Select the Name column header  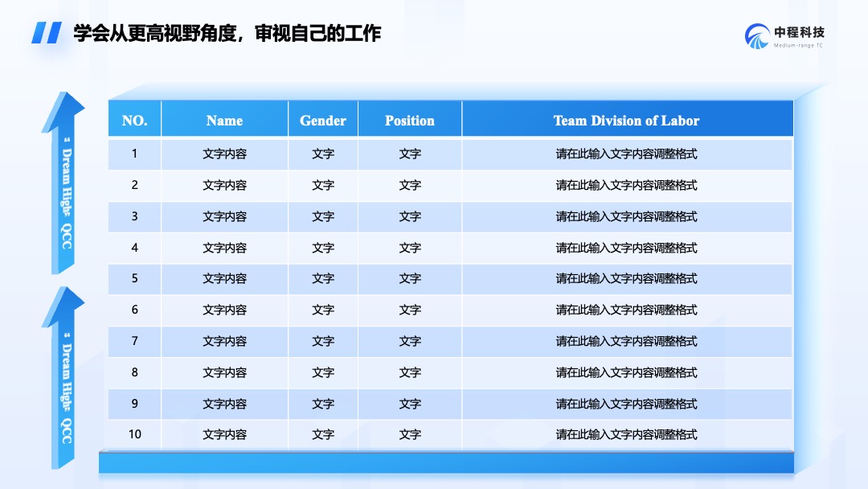coord(224,120)
